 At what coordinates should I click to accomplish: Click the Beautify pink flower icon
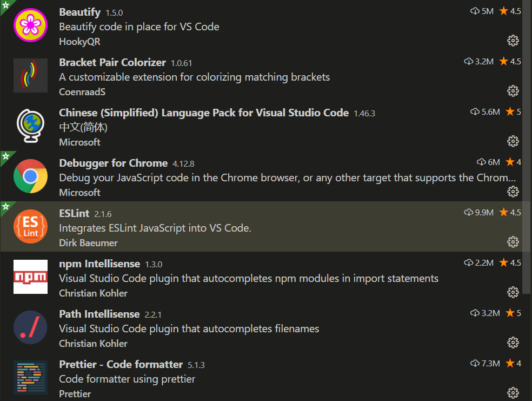(30, 25)
